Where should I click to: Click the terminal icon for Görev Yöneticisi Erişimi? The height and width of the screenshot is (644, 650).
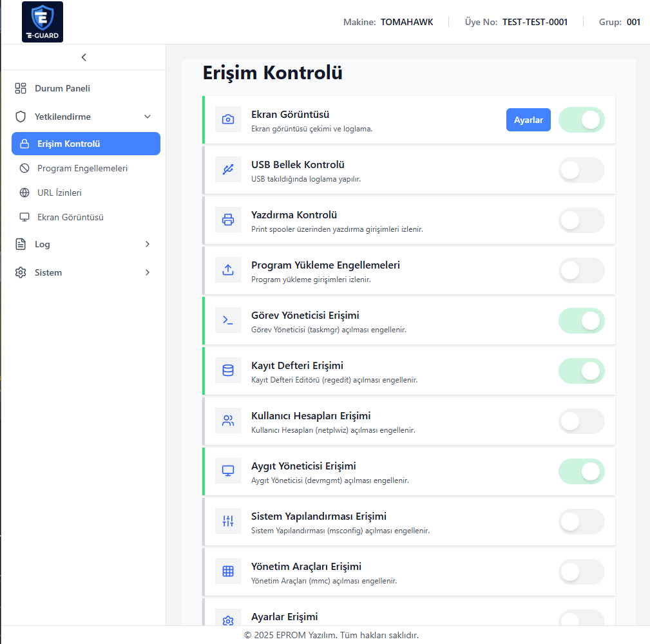[x=227, y=321]
